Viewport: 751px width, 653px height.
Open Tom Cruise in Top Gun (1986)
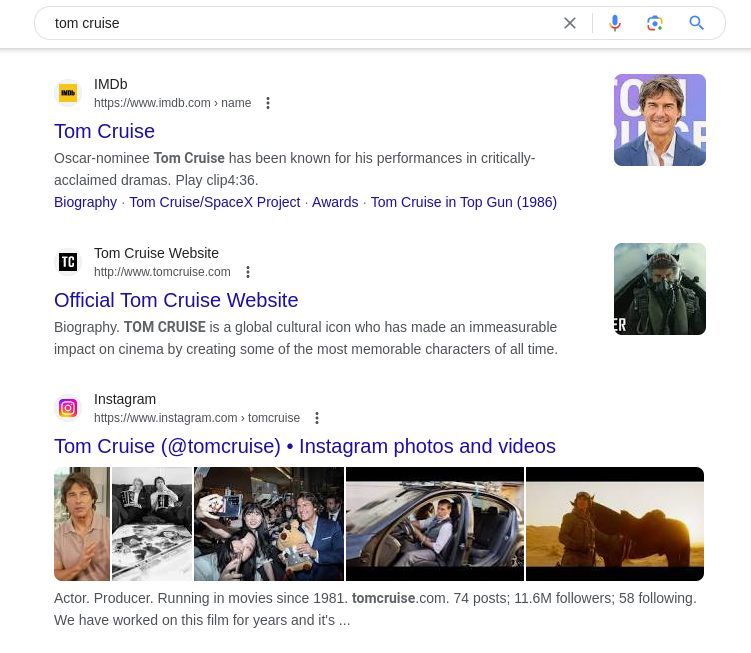(x=463, y=202)
